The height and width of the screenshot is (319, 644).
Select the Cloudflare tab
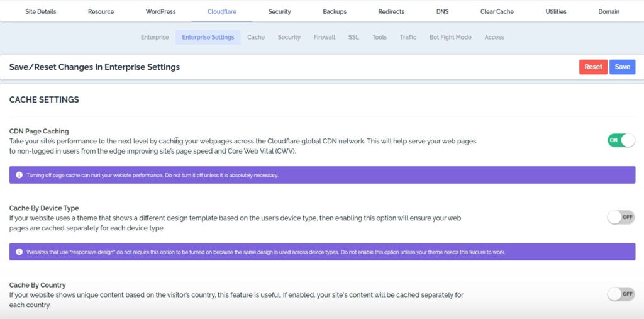point(222,11)
